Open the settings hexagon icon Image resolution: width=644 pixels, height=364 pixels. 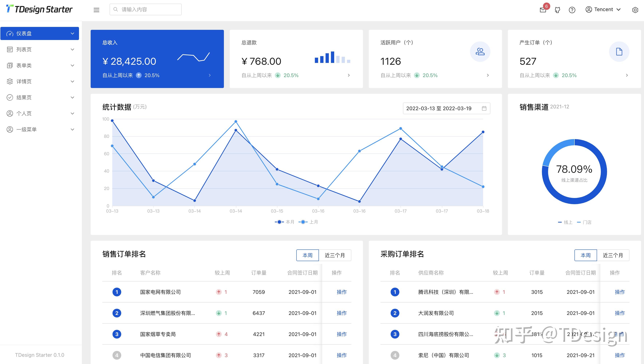pos(635,10)
